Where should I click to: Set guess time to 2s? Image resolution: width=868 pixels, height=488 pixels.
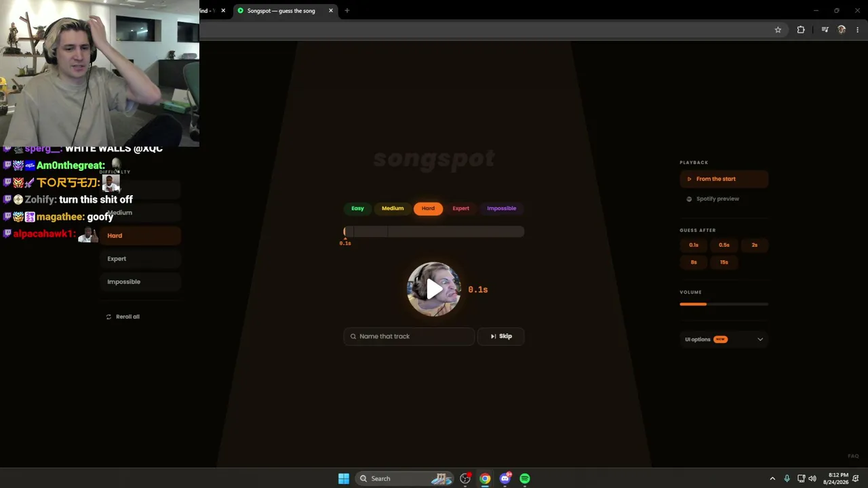[755, 245]
